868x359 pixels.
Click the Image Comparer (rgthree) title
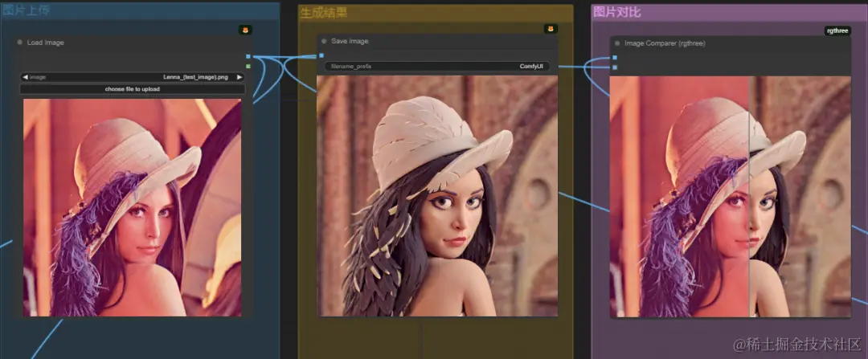665,43
